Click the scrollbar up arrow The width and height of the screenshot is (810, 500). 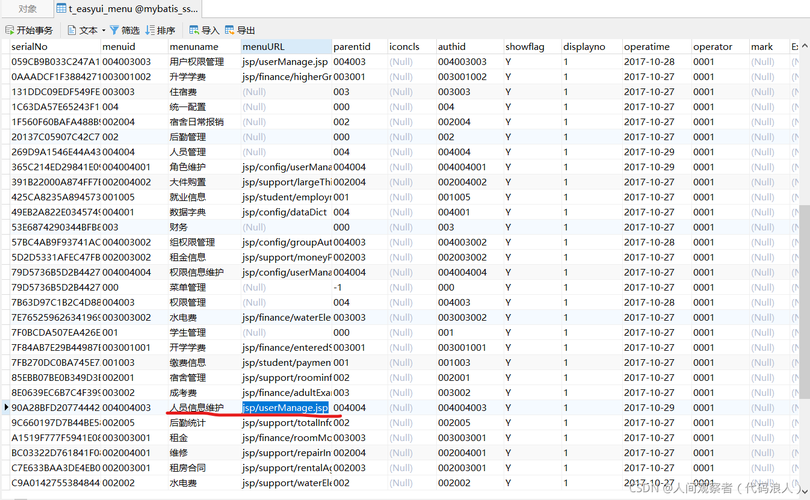[x=804, y=46]
